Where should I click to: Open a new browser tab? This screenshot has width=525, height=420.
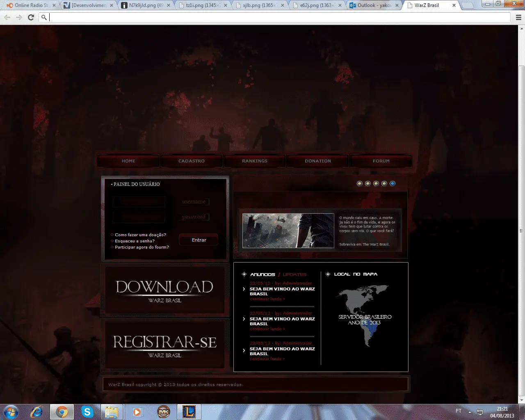point(467,6)
